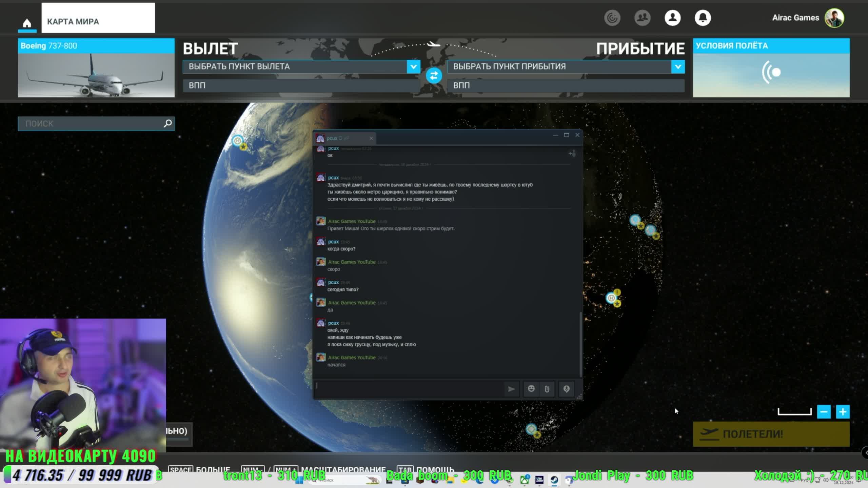Image resolution: width=868 pixels, height=488 pixels.
Task: Open the emoji picker smiley icon
Action: click(x=531, y=389)
